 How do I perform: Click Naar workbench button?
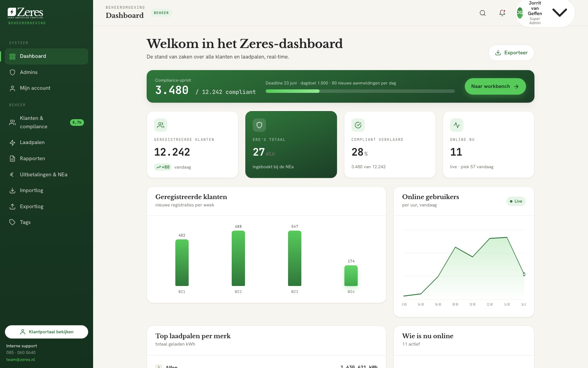coord(495,86)
